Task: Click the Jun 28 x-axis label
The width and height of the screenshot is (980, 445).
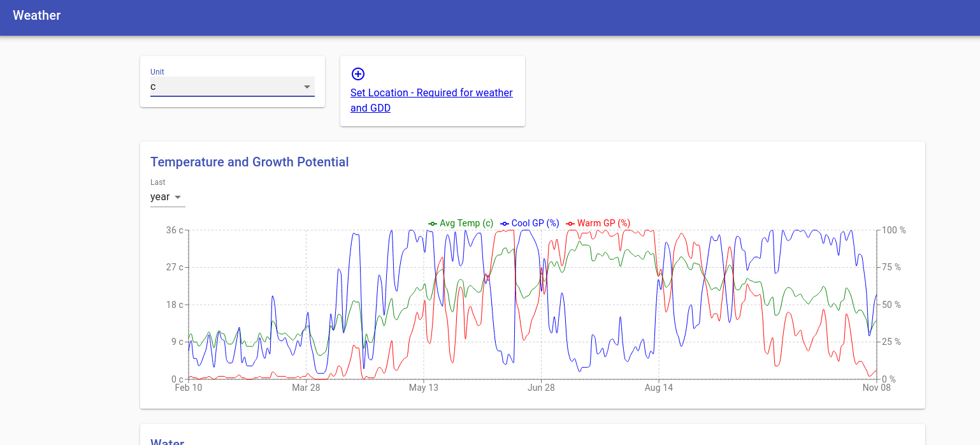Action: (541, 388)
